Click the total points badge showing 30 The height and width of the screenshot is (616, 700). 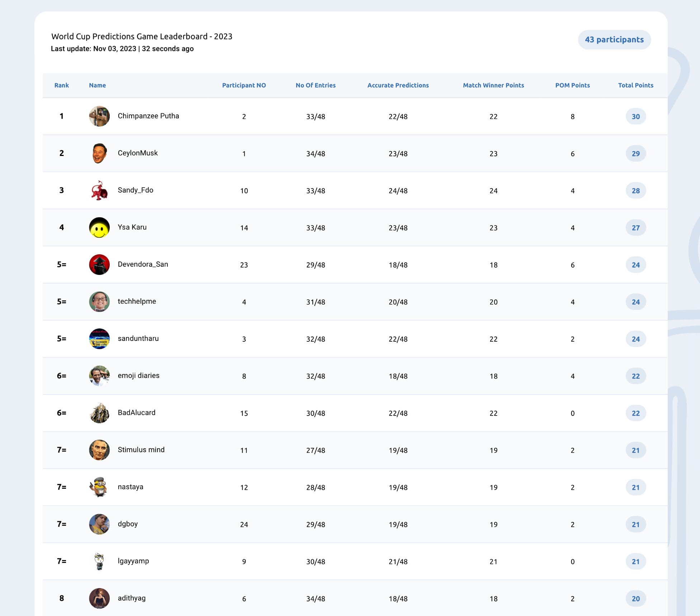tap(635, 117)
